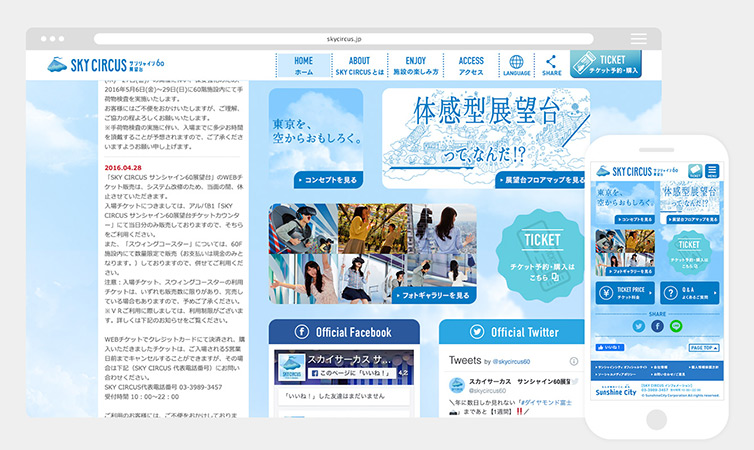This screenshot has height=450, width=754.
Task: Open the Official Facebook panel header
Action: (x=344, y=332)
